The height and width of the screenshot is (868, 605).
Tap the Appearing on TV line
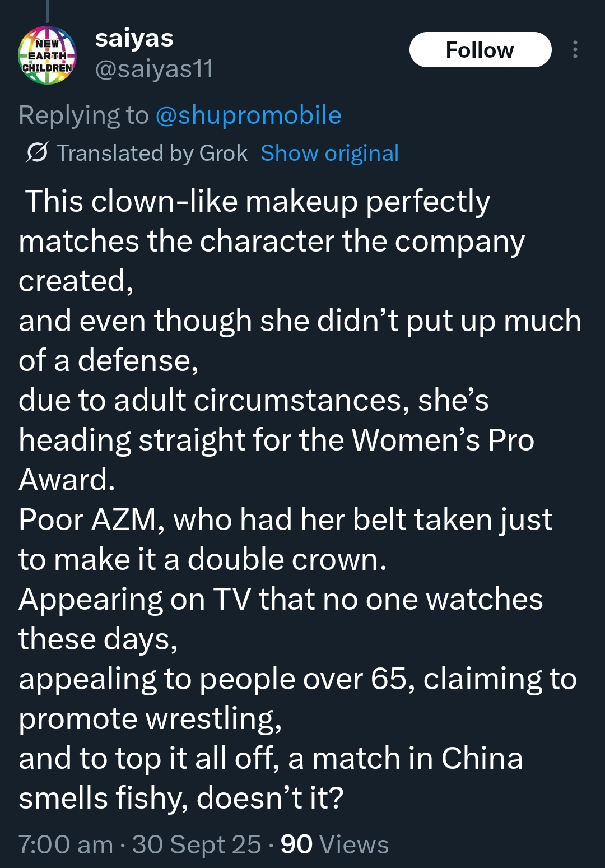pos(281,619)
